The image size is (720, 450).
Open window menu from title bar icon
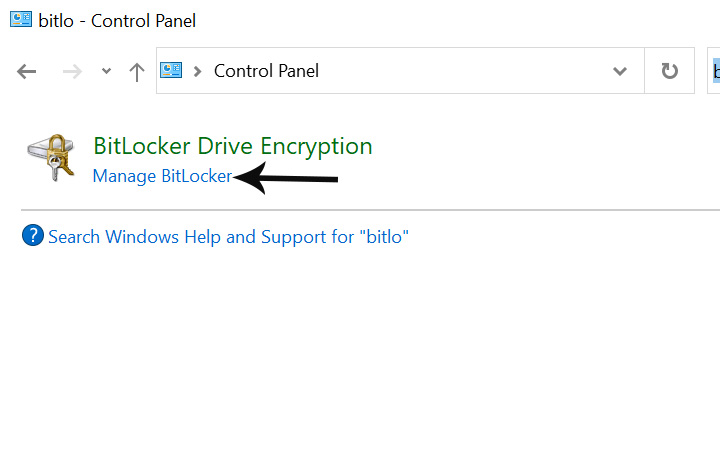point(21,20)
